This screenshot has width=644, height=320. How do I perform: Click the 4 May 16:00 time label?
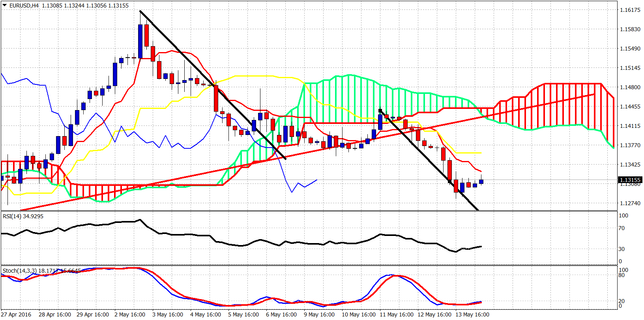pos(206,314)
